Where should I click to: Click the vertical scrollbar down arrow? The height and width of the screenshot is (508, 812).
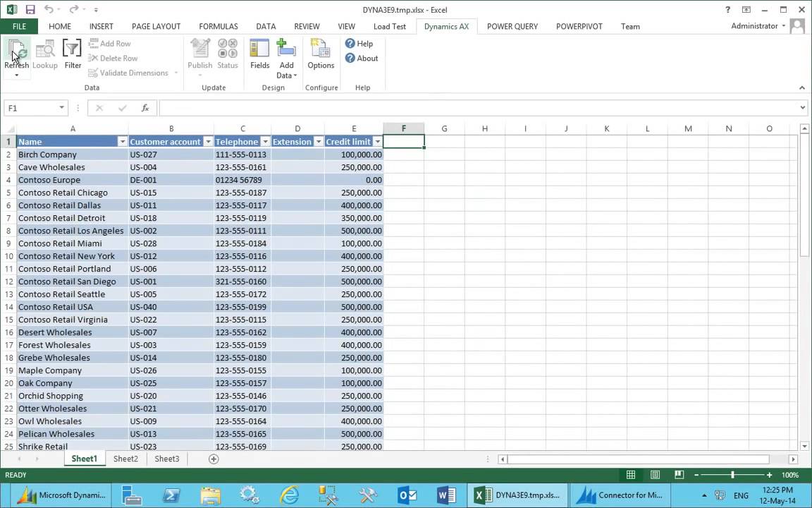pos(804,446)
